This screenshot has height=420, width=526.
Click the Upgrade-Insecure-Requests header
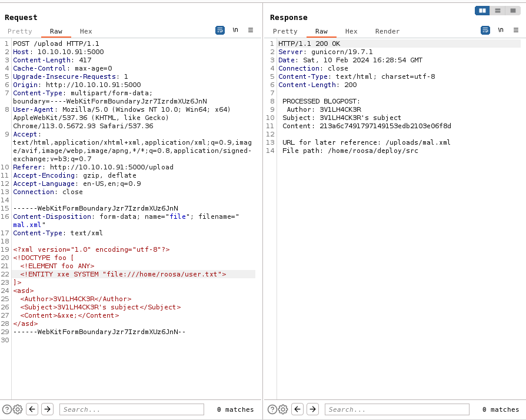tap(71, 76)
